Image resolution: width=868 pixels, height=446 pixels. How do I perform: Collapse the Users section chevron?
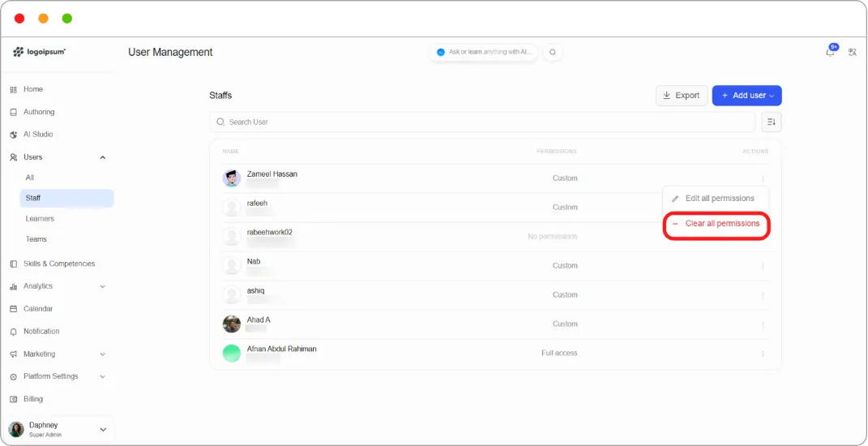(102, 157)
